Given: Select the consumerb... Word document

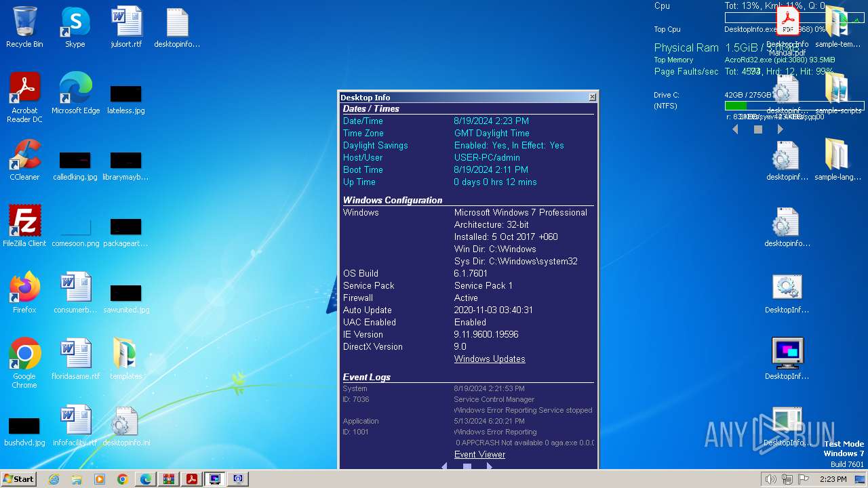Looking at the screenshot, I should (x=75, y=292).
